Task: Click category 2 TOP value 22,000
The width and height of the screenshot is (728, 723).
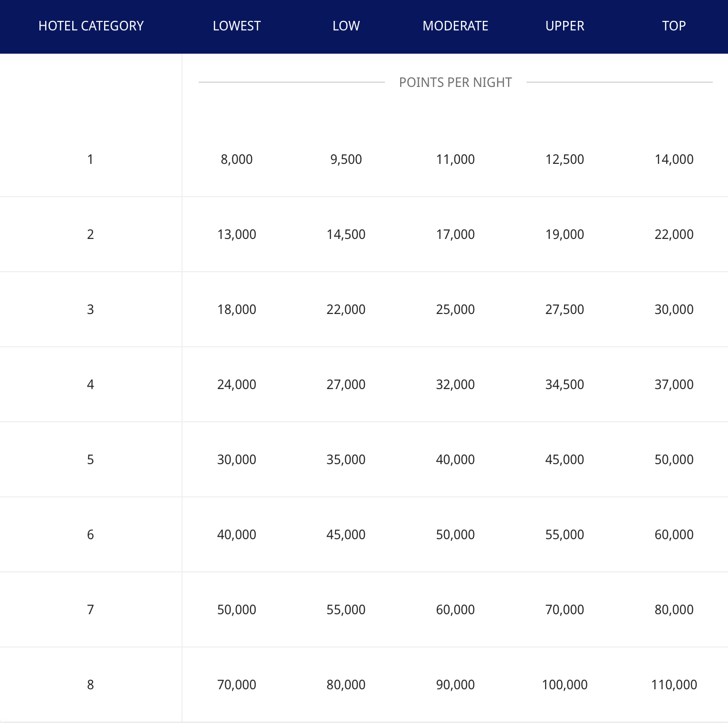Action: coord(674,234)
